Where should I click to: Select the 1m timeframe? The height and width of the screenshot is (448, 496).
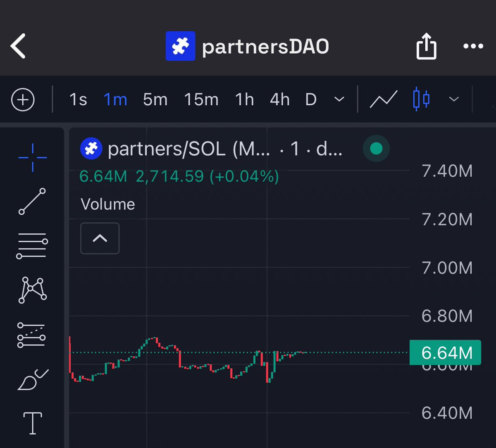click(115, 100)
